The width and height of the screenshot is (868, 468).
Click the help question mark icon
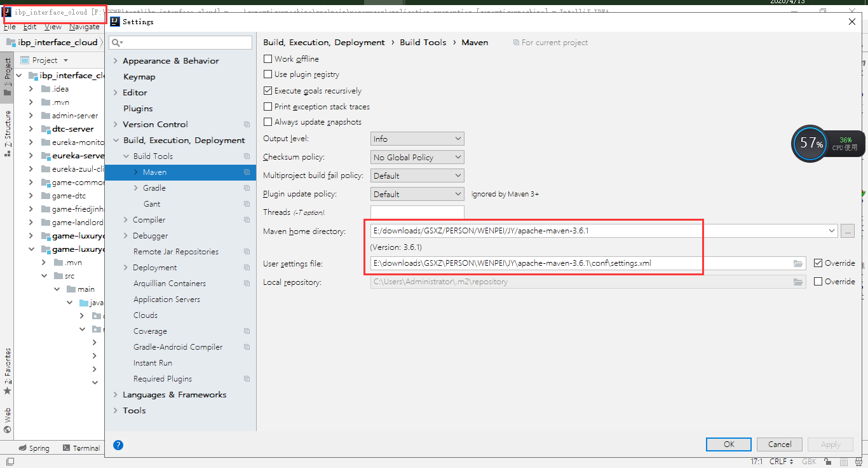click(x=118, y=445)
